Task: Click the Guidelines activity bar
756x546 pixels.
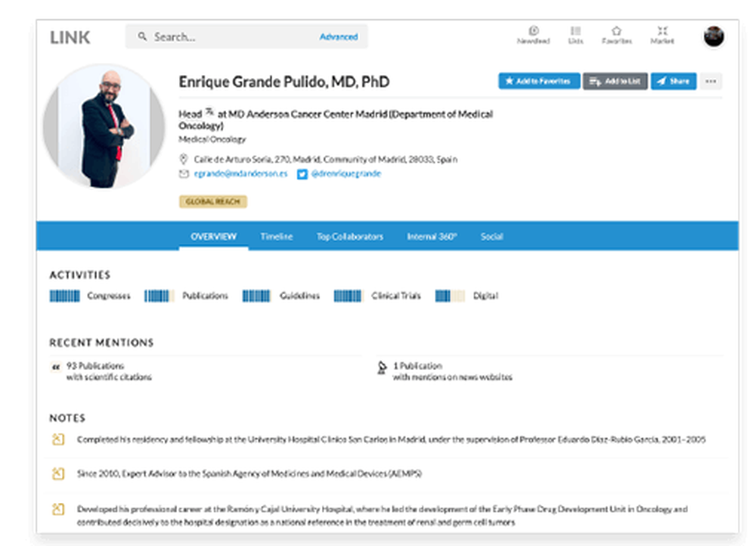Action: pos(256,296)
